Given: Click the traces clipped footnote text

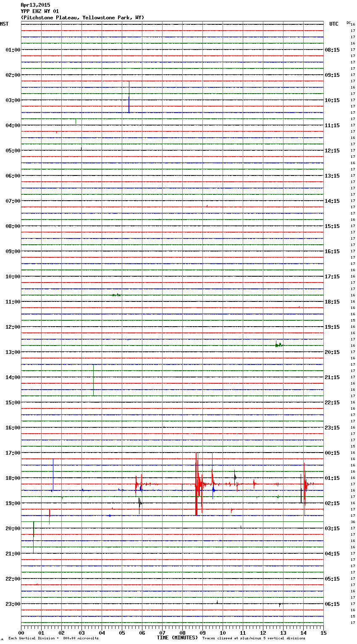Looking at the screenshot, I should (x=254, y=639).
